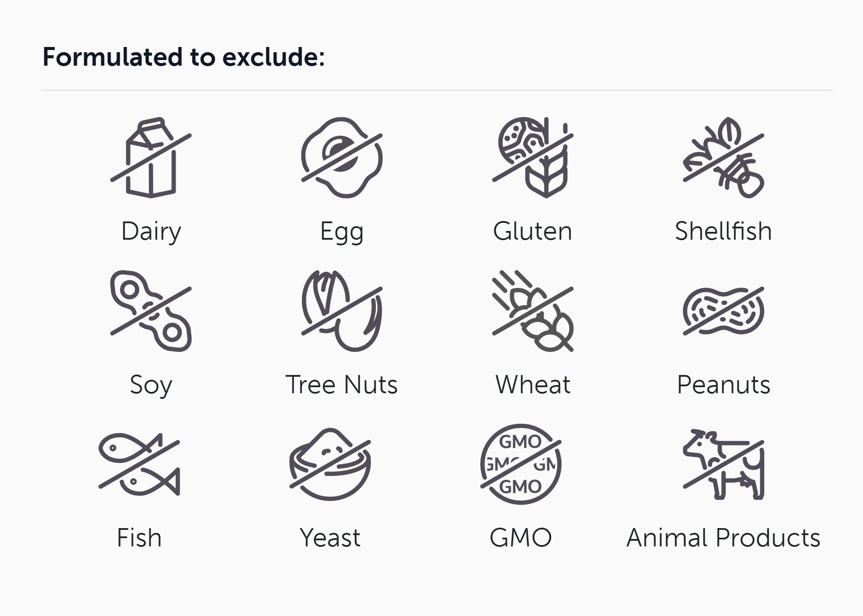Click the "Shellfish" text label
The image size is (863, 616).
click(723, 231)
